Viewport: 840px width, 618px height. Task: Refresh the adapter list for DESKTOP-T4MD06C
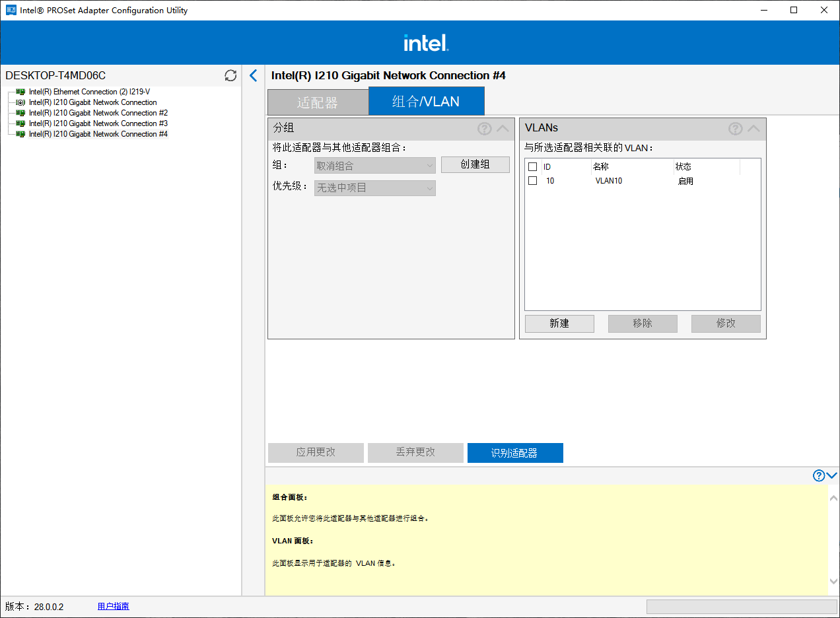(230, 76)
